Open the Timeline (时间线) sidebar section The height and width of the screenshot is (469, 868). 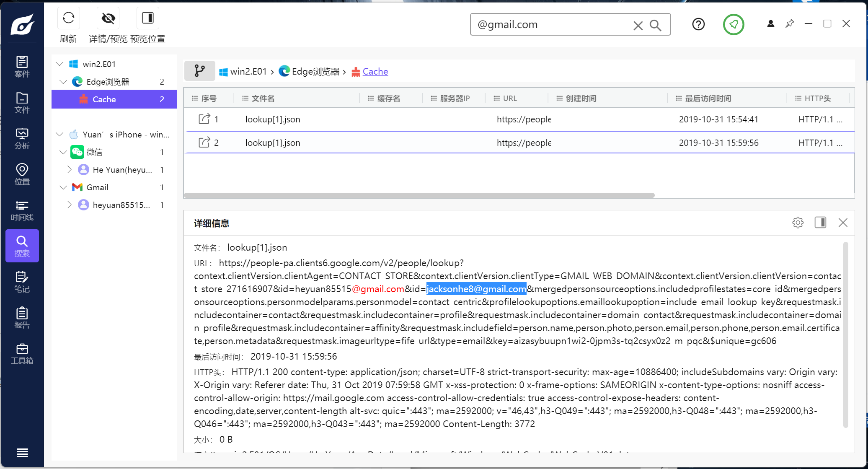point(22,210)
